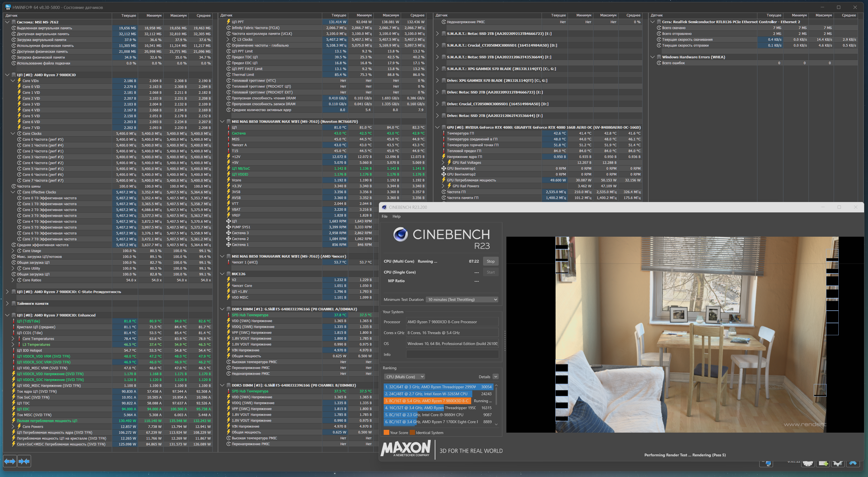Collapse the Core VIDs tree group
The width and height of the screenshot is (868, 477).
tap(13, 81)
